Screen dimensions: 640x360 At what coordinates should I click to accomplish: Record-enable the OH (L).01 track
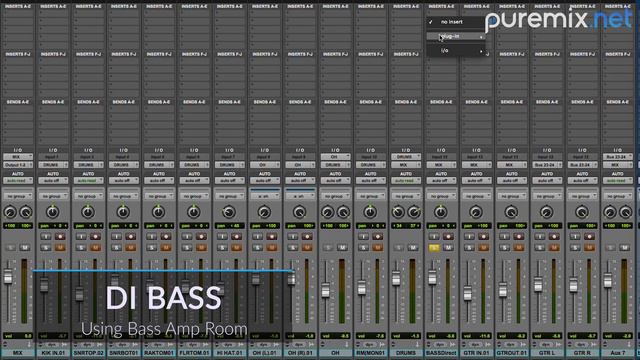[x=272, y=236]
